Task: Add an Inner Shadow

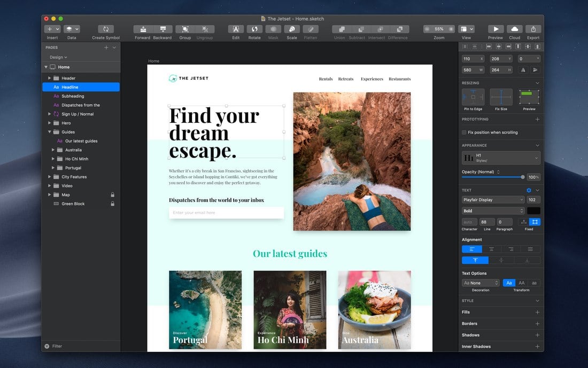Action: [537, 347]
